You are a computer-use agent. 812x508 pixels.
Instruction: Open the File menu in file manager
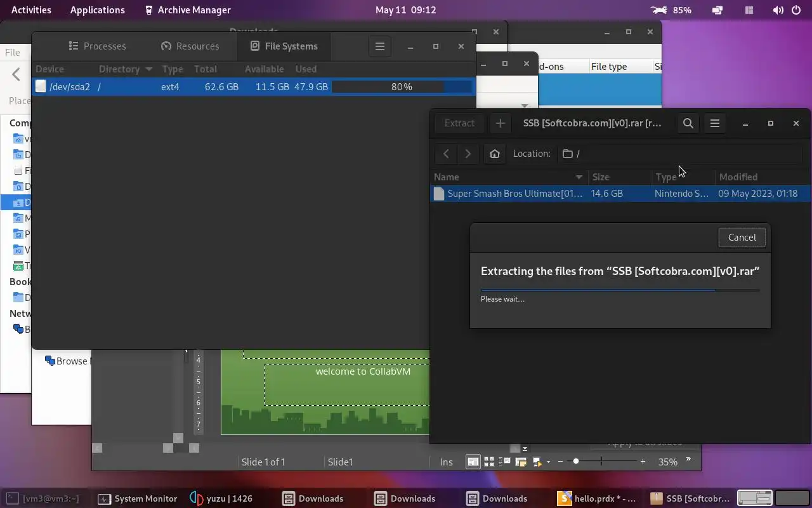tap(12, 53)
